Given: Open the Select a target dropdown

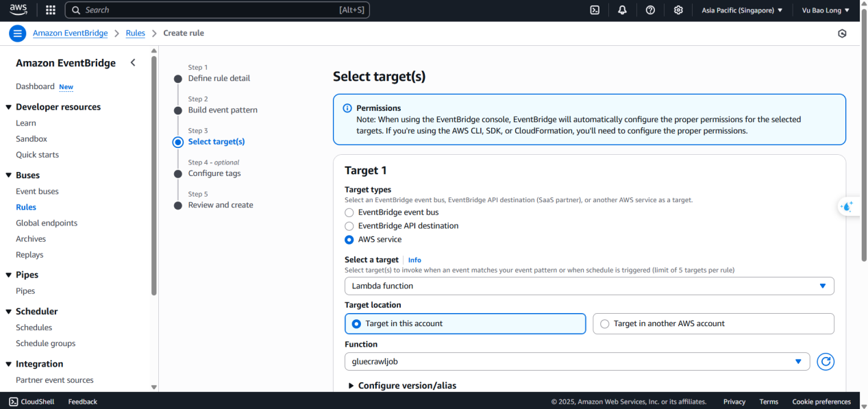Looking at the screenshot, I should coord(589,286).
